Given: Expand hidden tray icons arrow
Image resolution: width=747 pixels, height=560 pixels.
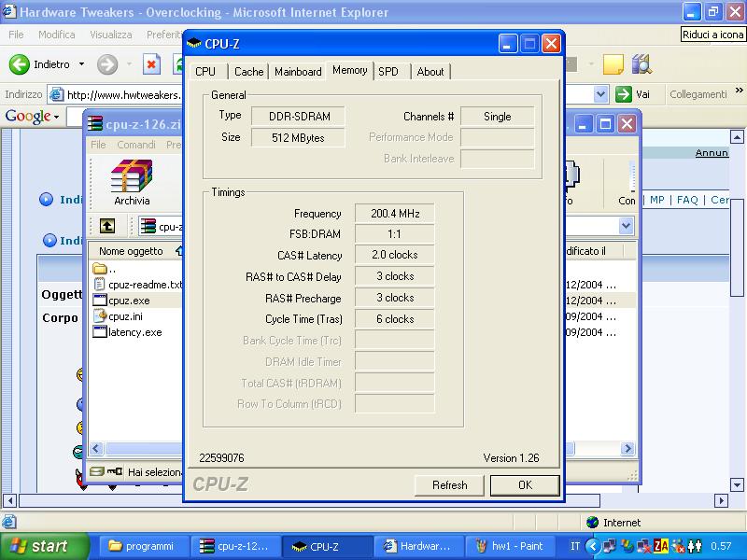Looking at the screenshot, I should click(593, 546).
